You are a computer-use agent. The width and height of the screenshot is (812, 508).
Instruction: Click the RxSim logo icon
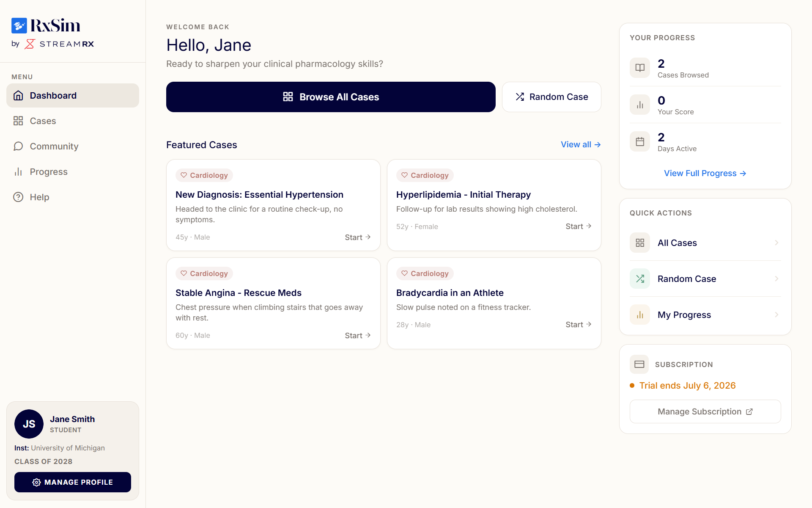tap(19, 25)
